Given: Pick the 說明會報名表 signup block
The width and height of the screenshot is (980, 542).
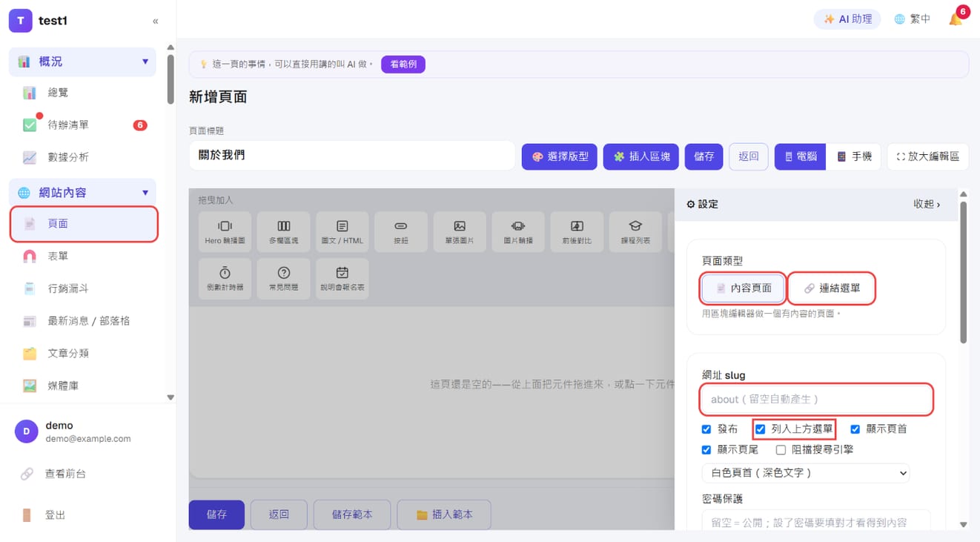Looking at the screenshot, I should (342, 279).
